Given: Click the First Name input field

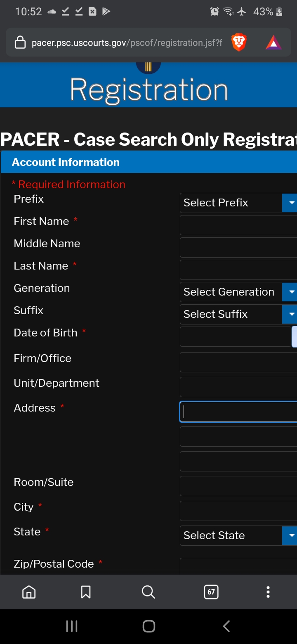Looking at the screenshot, I should coord(238,225).
